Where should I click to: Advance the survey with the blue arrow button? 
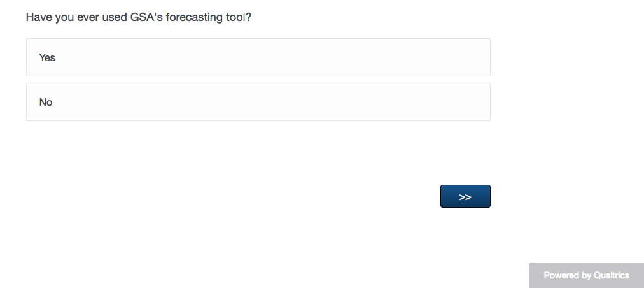pyautogui.click(x=465, y=196)
